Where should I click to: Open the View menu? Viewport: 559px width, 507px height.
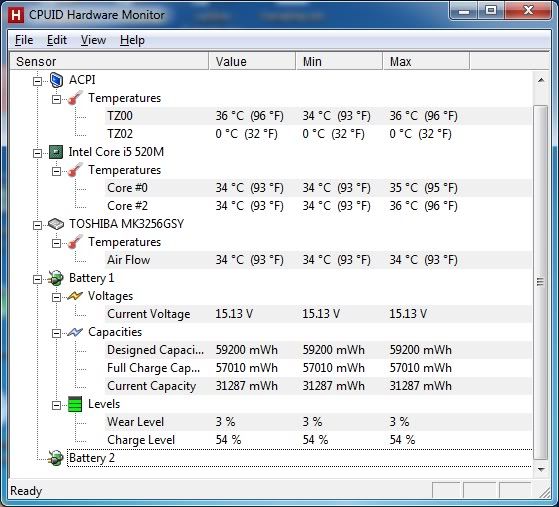tap(93, 40)
